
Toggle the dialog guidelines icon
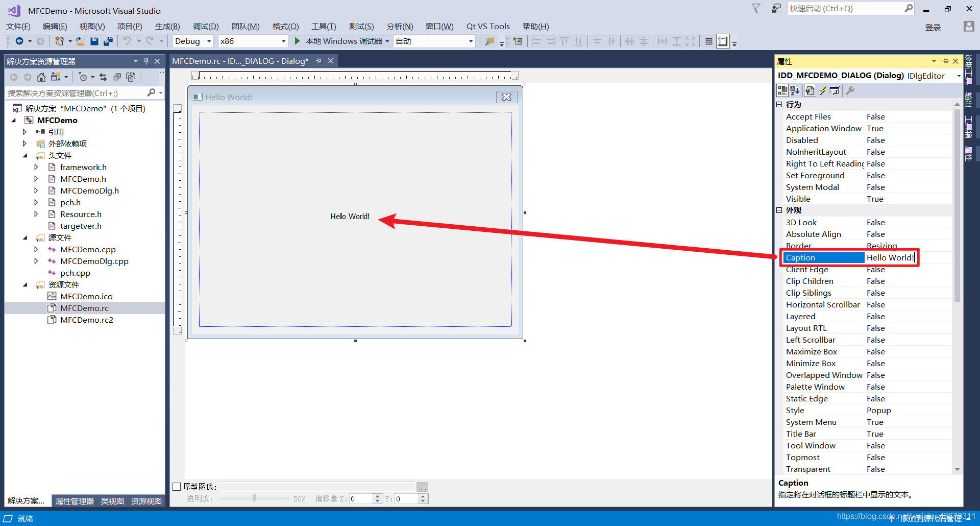[723, 41]
